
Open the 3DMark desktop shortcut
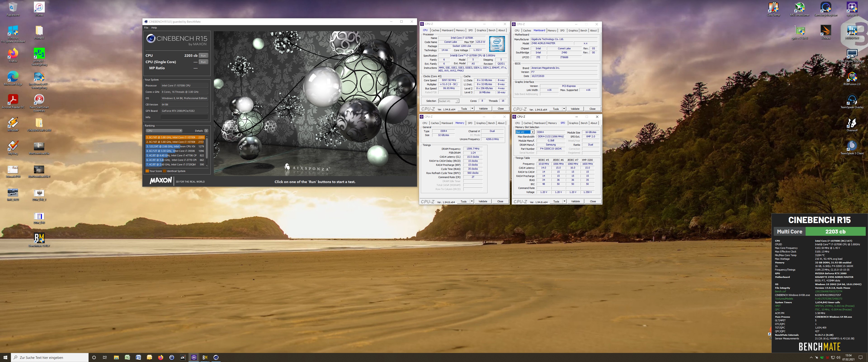[x=826, y=32]
